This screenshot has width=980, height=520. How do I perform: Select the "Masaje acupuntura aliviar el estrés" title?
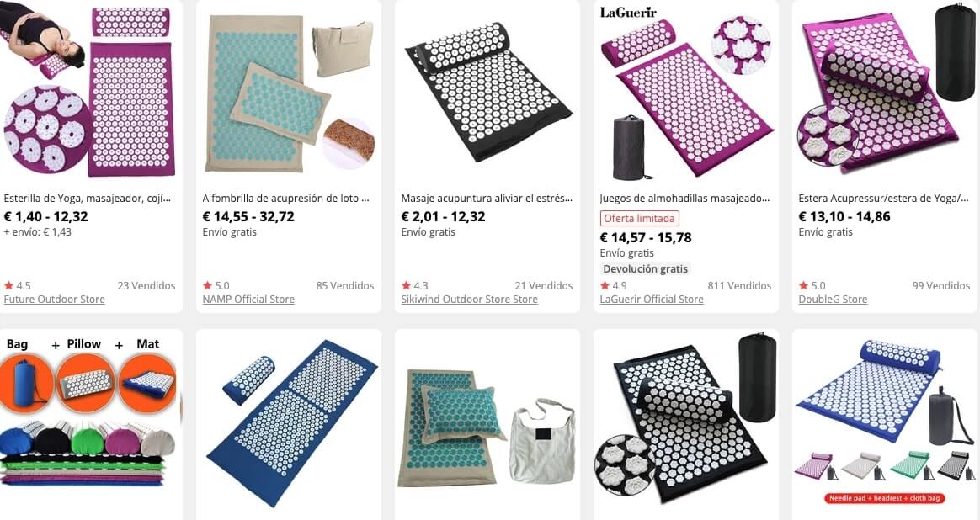click(485, 199)
